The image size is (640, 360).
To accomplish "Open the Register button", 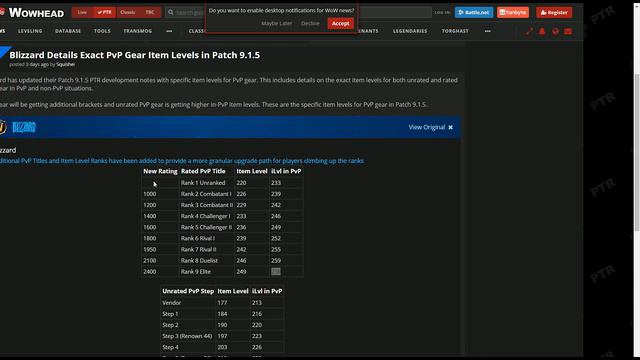I will (554, 12).
